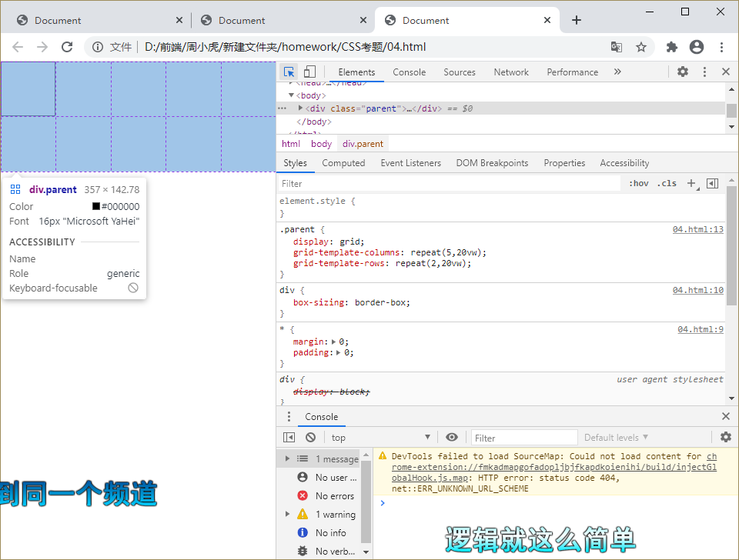Open the Network panel tab
The height and width of the screenshot is (560, 739).
511,72
